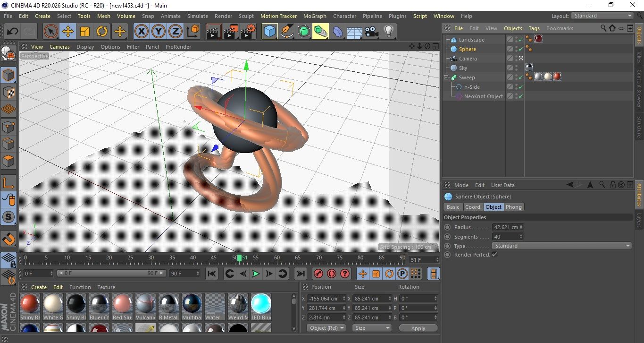Select the Move tool in the top toolbar
The width and height of the screenshot is (644, 343).
coord(68,32)
